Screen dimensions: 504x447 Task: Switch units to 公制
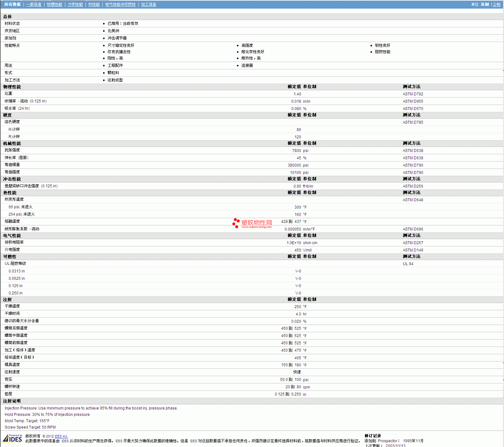496,4
